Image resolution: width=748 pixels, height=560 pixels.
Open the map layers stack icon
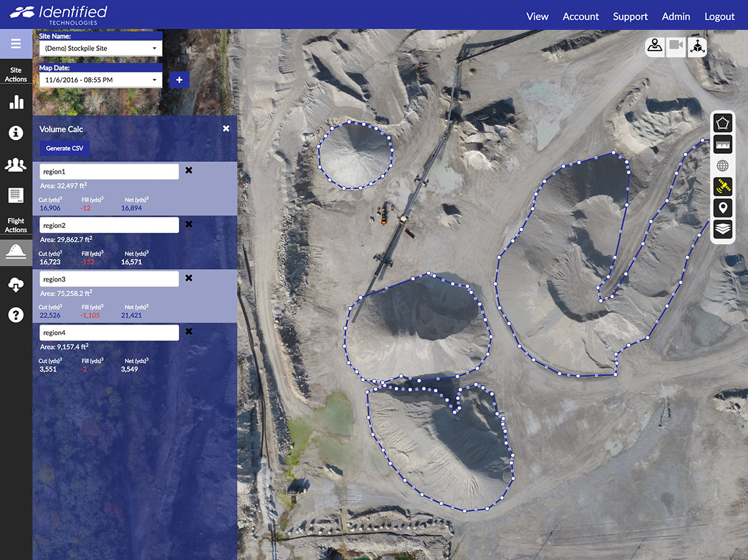click(722, 229)
